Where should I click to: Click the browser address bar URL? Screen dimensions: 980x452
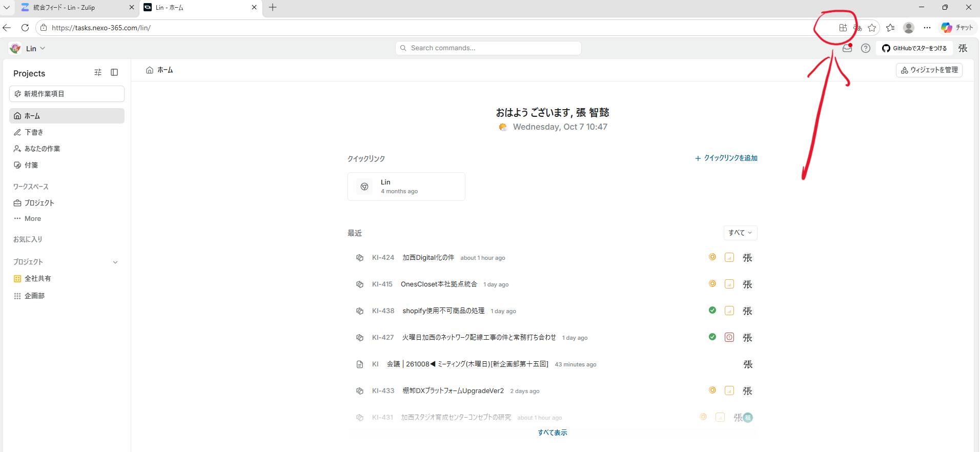tap(101, 28)
